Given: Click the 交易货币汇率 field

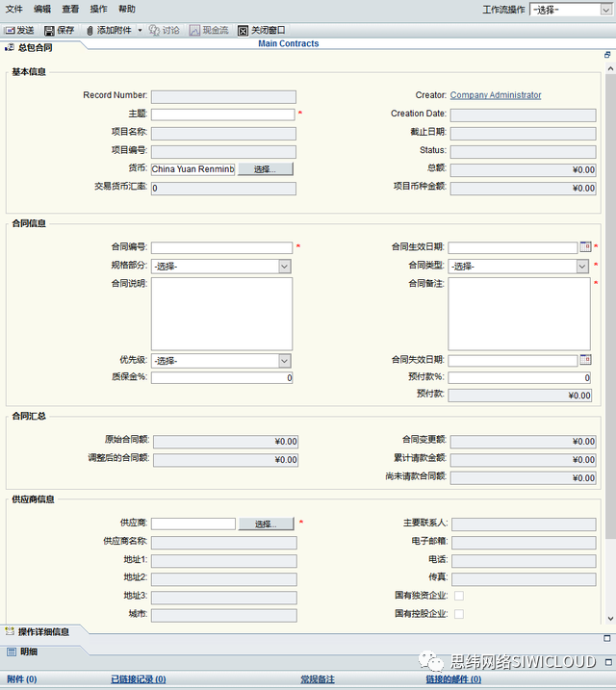Looking at the screenshot, I should tap(223, 189).
